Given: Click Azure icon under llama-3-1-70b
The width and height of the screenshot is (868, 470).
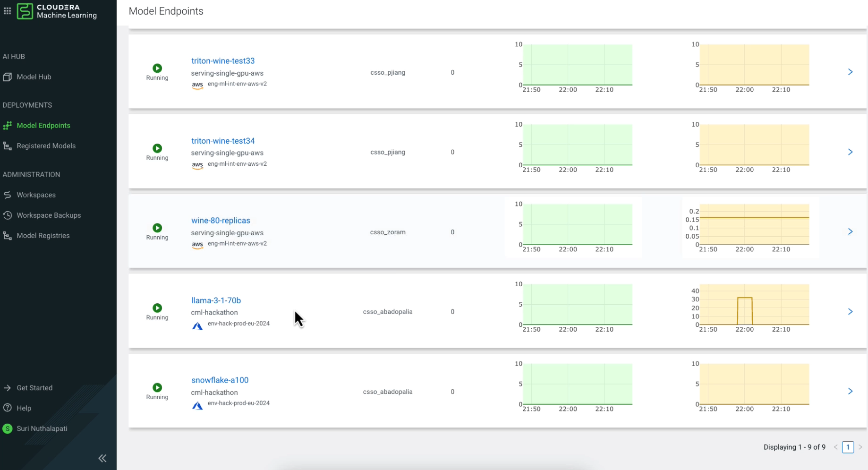Looking at the screenshot, I should point(197,326).
